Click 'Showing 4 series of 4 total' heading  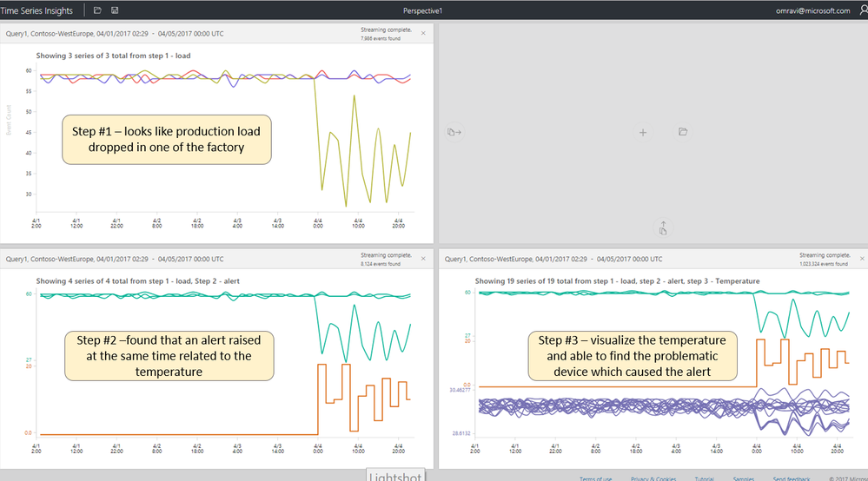pyautogui.click(x=138, y=281)
